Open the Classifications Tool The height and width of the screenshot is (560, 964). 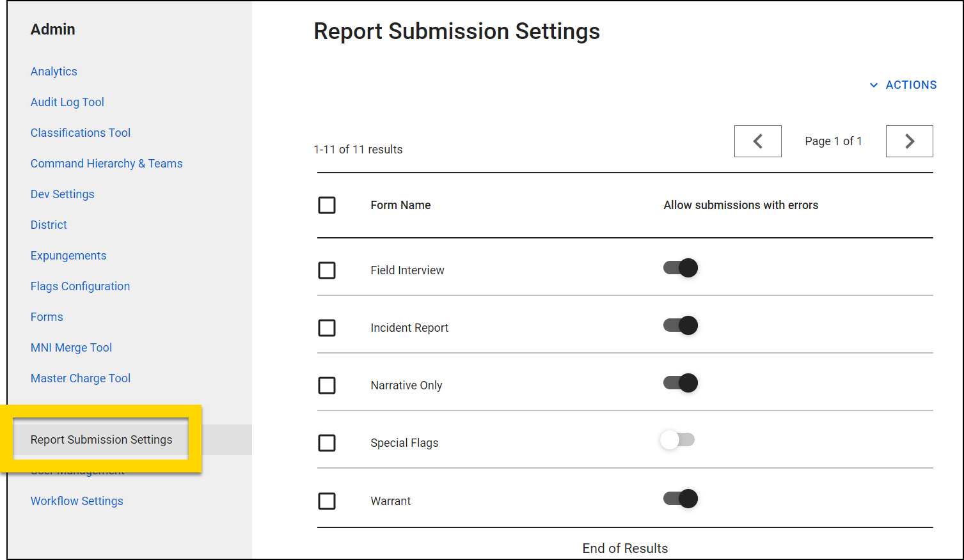pos(81,132)
